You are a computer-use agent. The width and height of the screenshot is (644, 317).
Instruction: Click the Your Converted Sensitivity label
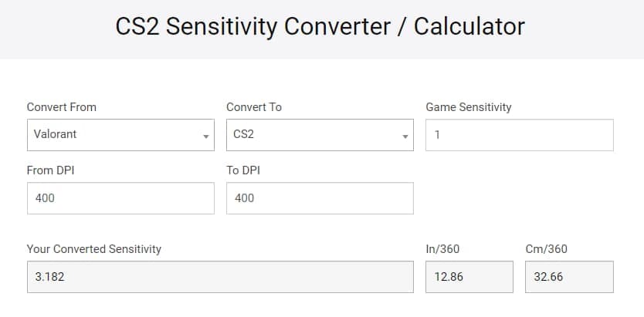tap(94, 249)
